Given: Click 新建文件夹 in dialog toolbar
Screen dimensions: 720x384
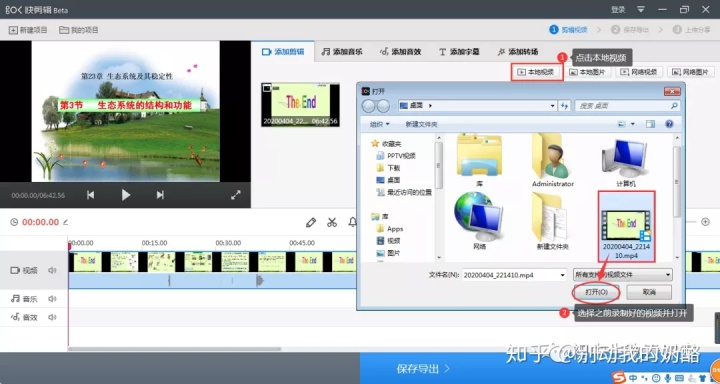Looking at the screenshot, I should pos(421,124).
